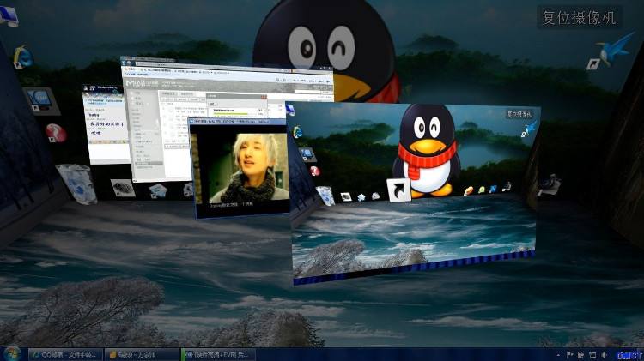Screen dimensions: 644x361
Task: Open the taskbar clock
Action: [629, 355]
